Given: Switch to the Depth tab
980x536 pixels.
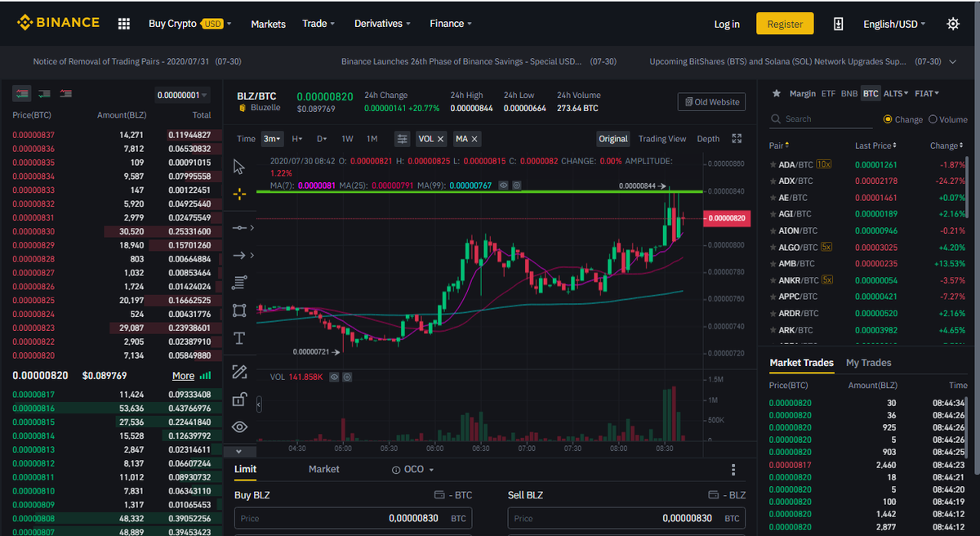Looking at the screenshot, I should click(708, 139).
